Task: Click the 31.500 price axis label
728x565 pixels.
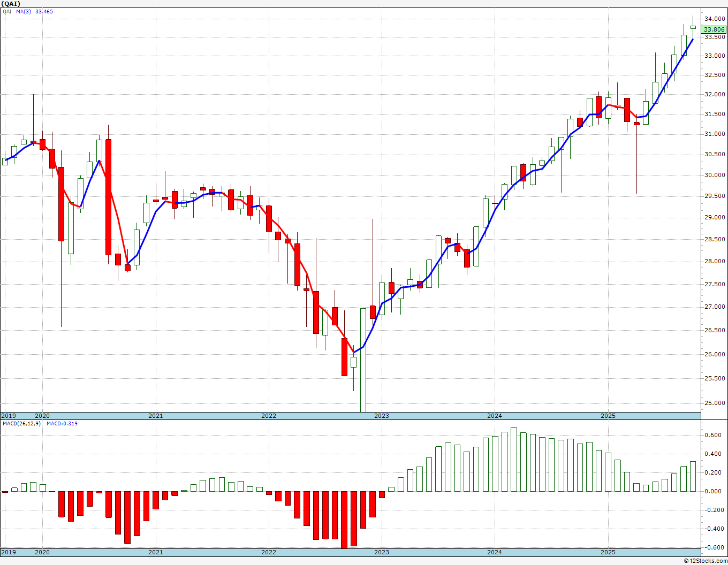Action: (715, 114)
